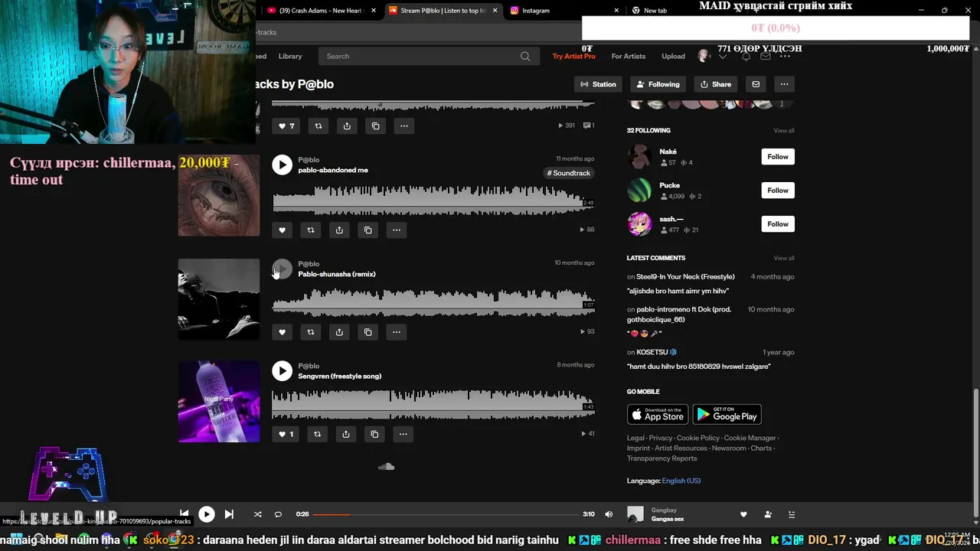Image resolution: width=980 pixels, height=551 pixels.
Task: Change language English (US) link
Action: pos(681,481)
